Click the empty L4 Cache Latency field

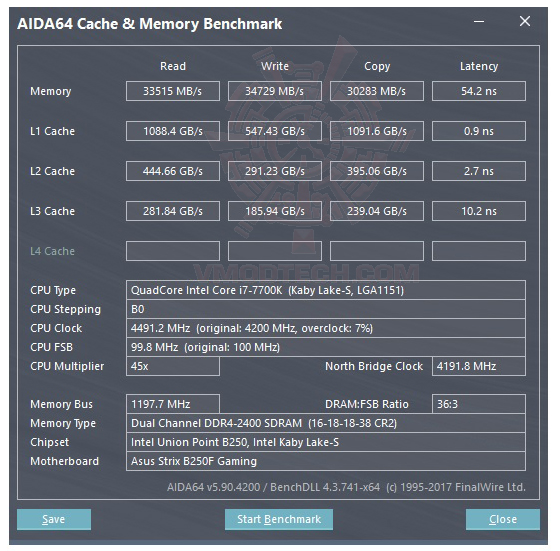pos(479,251)
